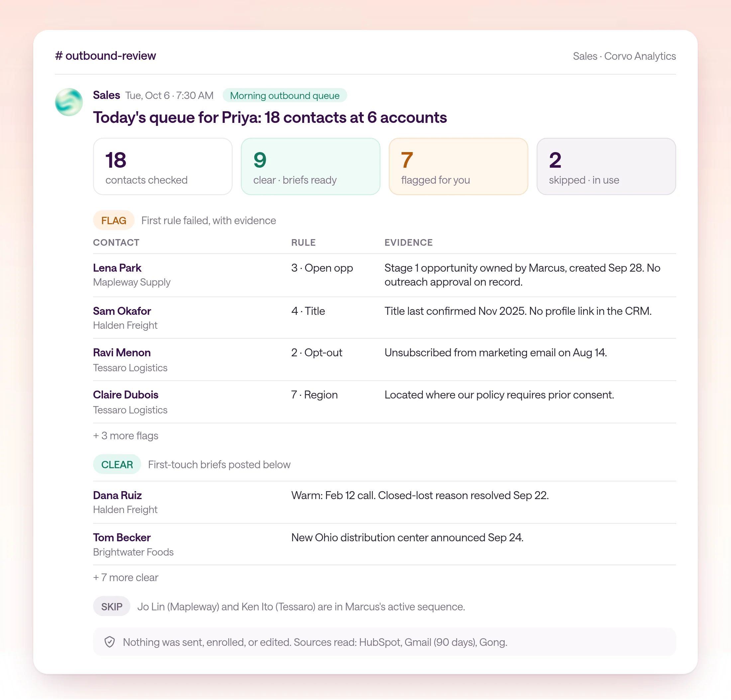Viewport: 731px width, 700px height.
Task: Click the FLAG section badge
Action: pos(114,220)
